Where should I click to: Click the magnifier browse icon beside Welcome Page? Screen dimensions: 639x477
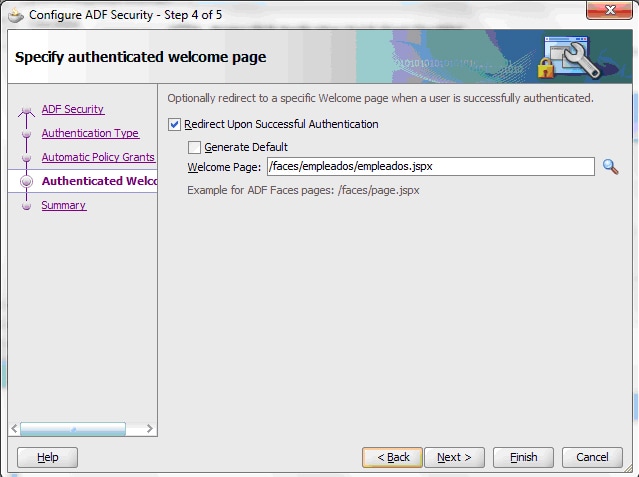[x=610, y=167]
